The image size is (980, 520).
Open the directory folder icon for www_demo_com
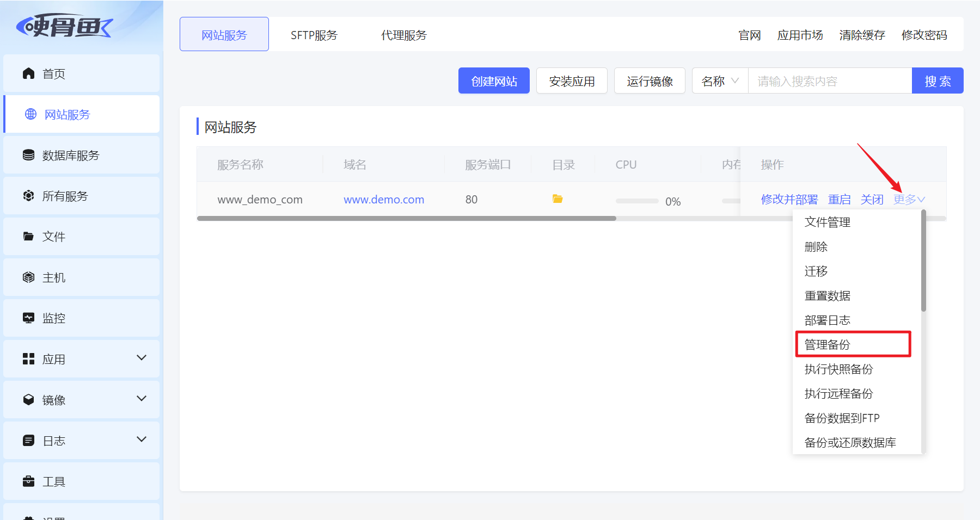tap(558, 199)
